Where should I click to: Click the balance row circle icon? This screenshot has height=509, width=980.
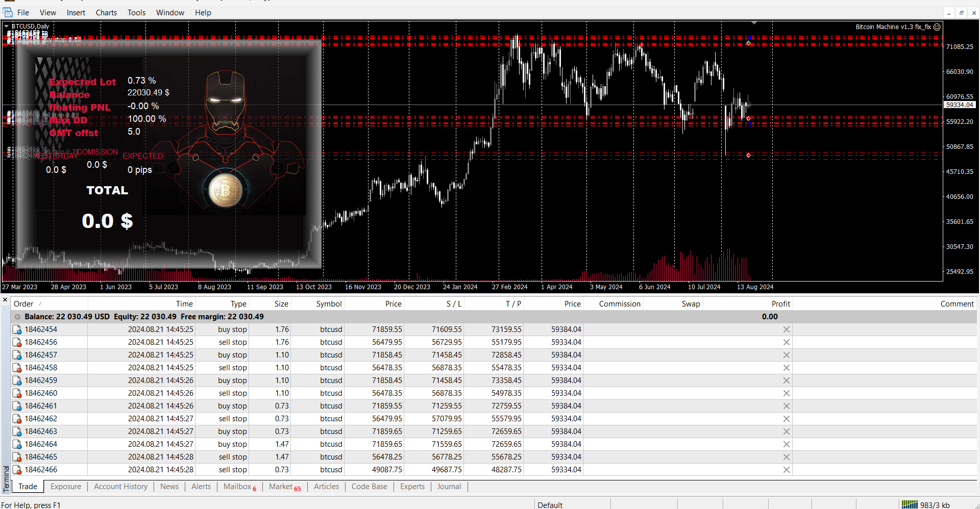coord(17,317)
